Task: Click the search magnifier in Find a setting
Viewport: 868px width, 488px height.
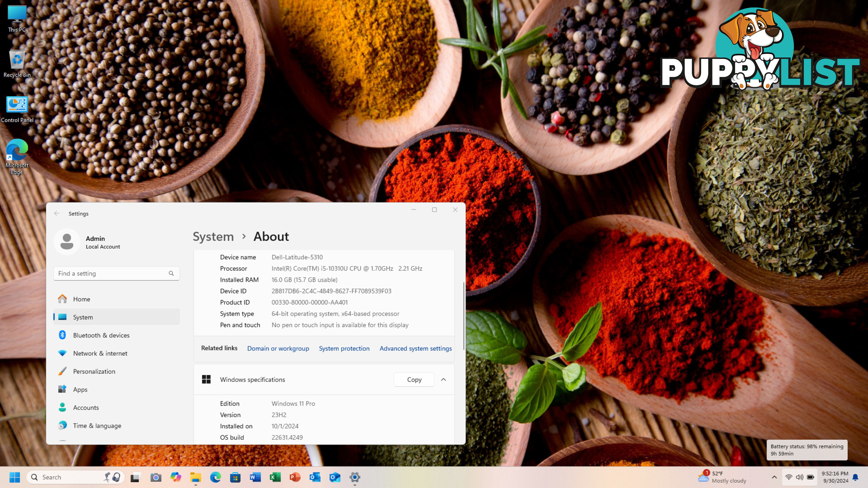Action: click(x=171, y=273)
